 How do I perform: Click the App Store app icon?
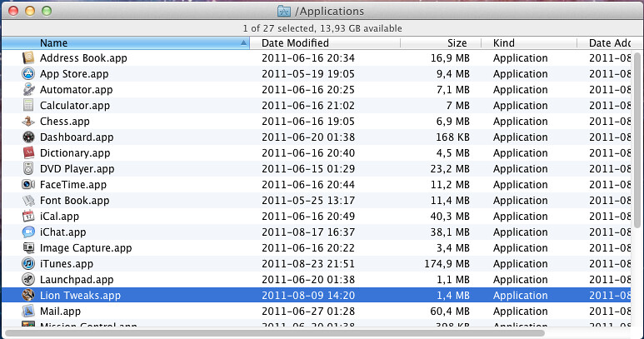click(28, 74)
